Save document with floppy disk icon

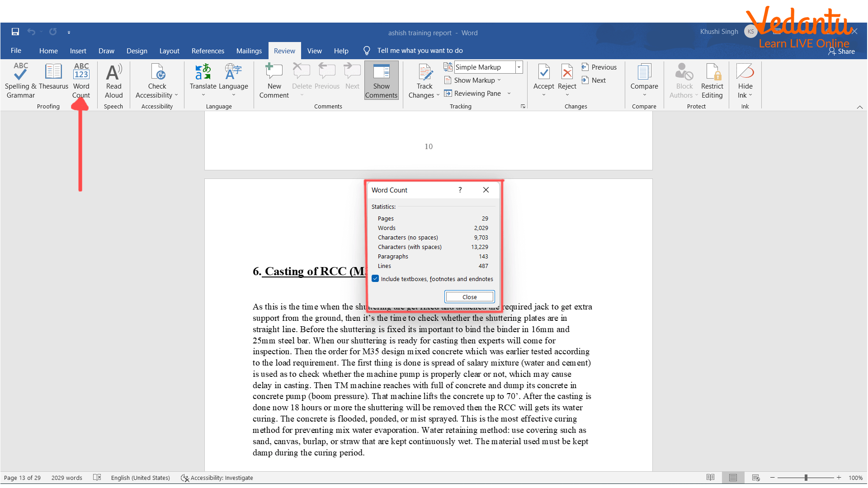[15, 32]
